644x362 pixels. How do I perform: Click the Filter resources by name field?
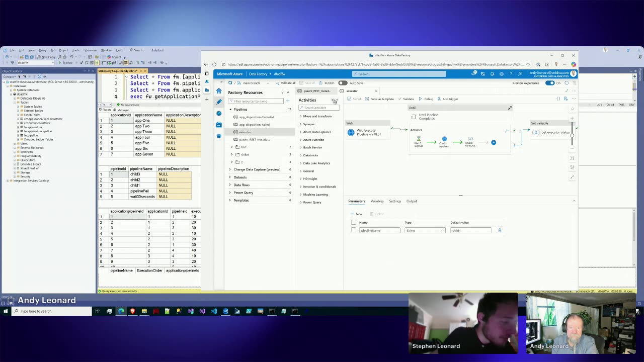click(256, 101)
